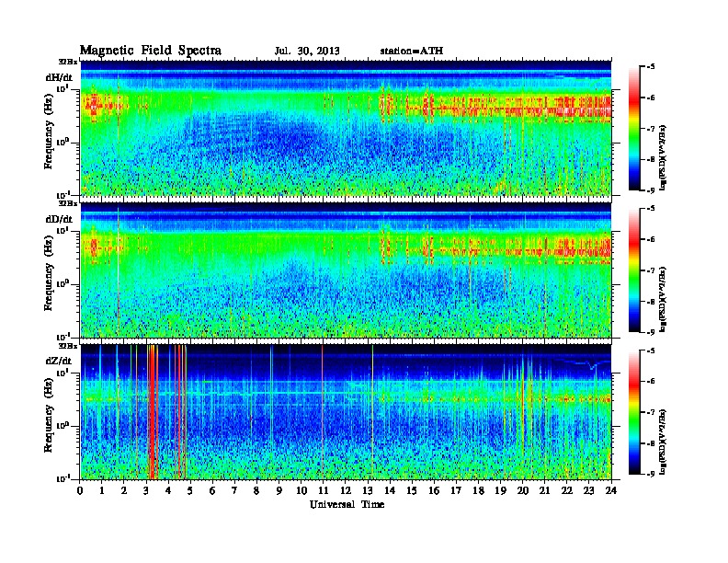Click the color bar beside dD/dt panel

click(x=634, y=270)
